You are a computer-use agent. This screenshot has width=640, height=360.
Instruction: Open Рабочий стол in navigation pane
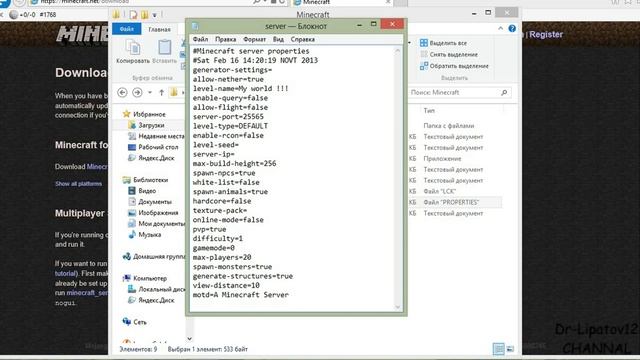(x=153, y=147)
